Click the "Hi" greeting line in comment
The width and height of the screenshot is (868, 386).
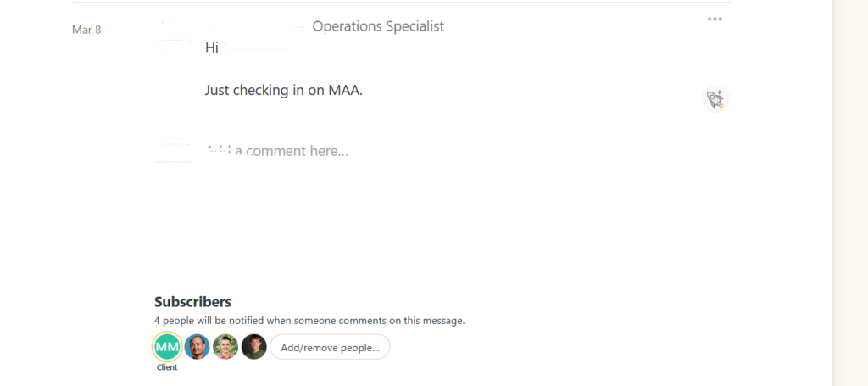click(x=212, y=48)
